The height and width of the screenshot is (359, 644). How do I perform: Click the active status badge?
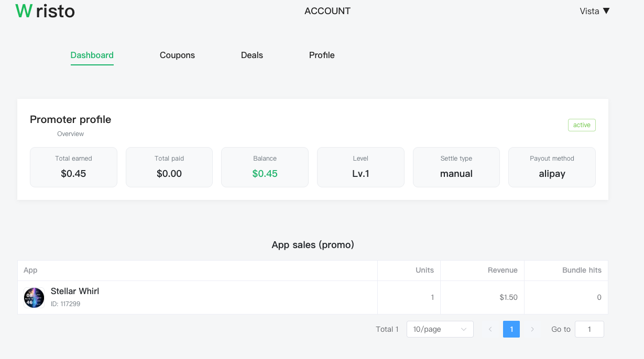pyautogui.click(x=582, y=125)
